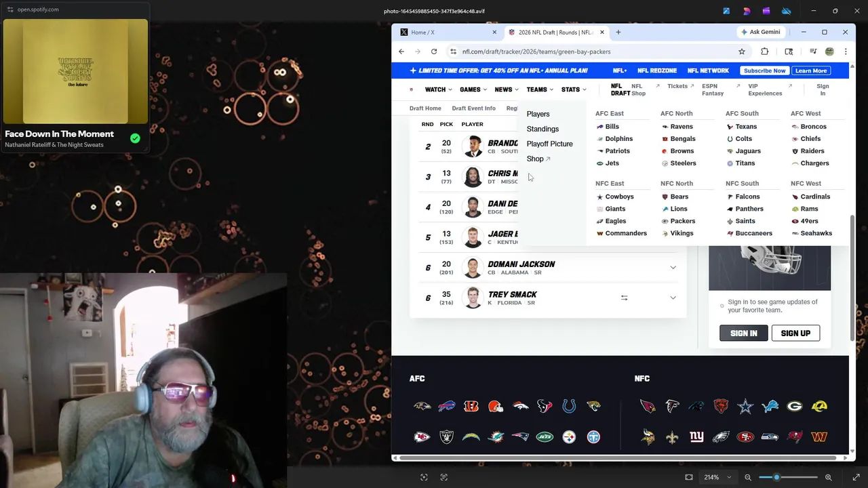The width and height of the screenshot is (868, 488).
Task: Open the Draft Event Info tab
Action: click(473, 108)
